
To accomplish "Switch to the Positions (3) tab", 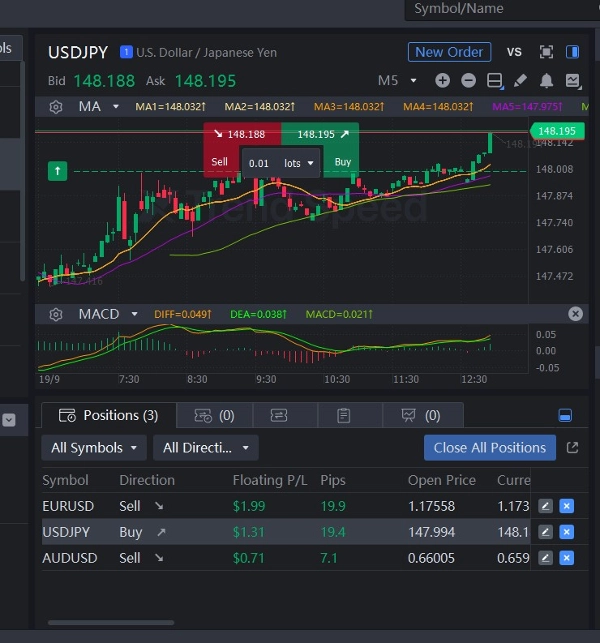I will [x=108, y=415].
